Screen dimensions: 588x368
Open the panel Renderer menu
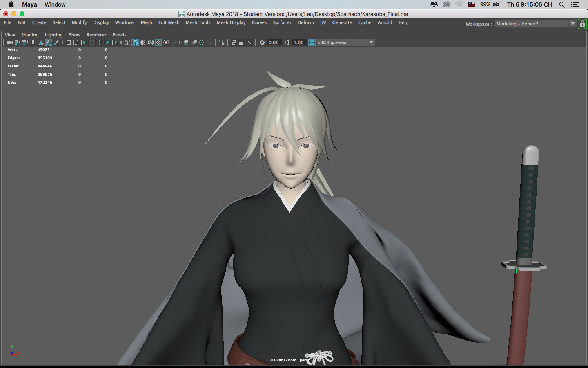point(96,35)
